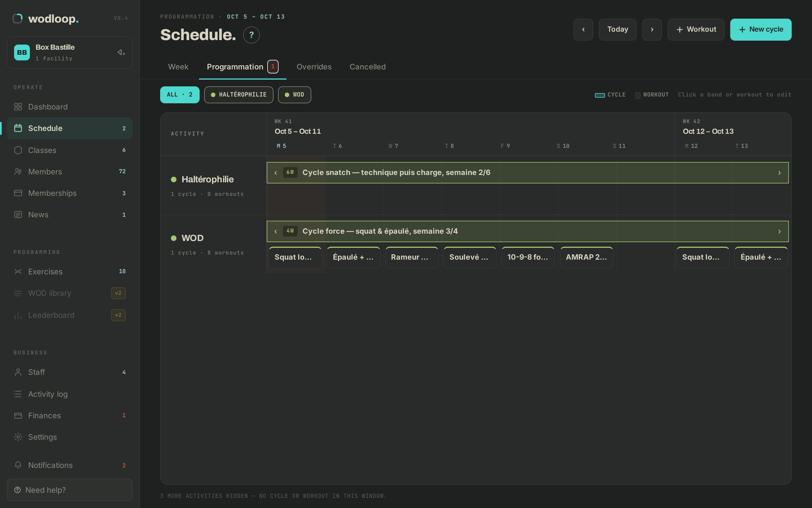The width and height of the screenshot is (812, 508).
Task: Click the Finances card icon
Action: point(18,416)
